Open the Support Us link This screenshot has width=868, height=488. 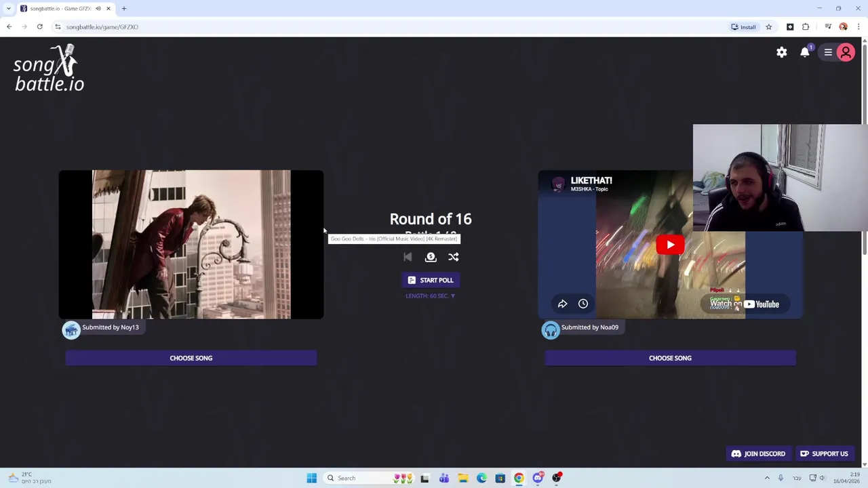(824, 453)
